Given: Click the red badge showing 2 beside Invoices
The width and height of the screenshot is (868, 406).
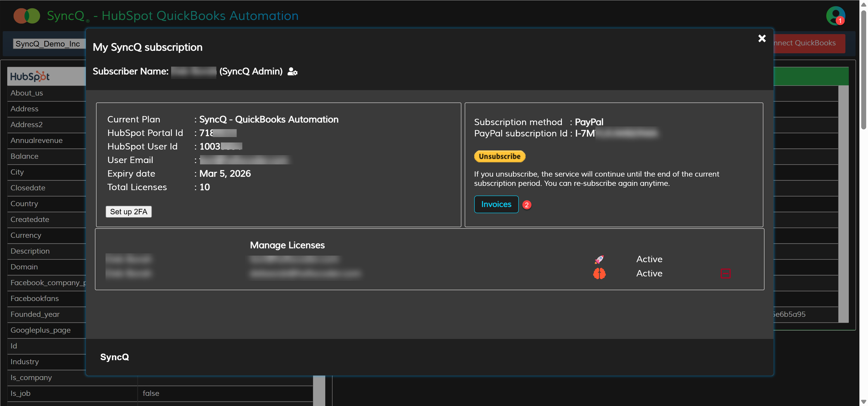Looking at the screenshot, I should click(x=527, y=205).
